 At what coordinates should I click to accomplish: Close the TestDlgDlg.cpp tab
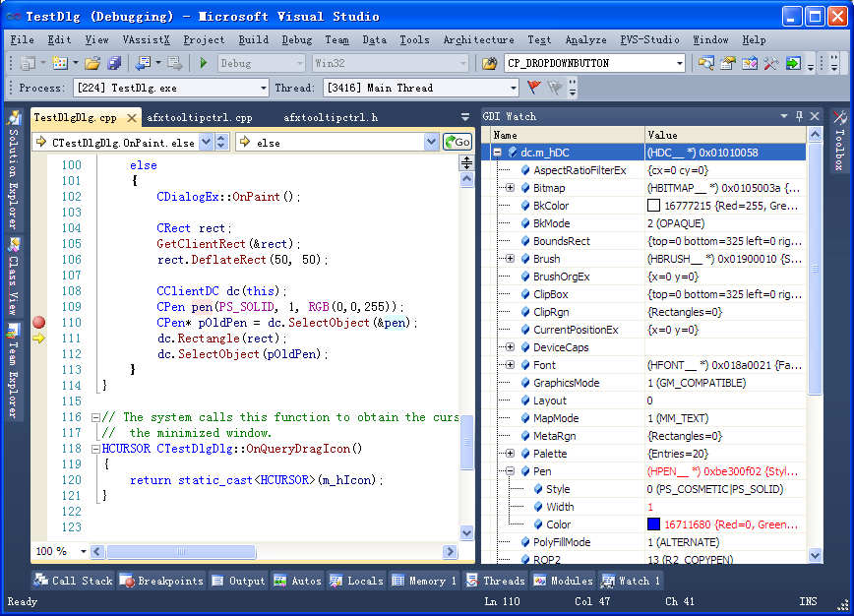pos(132,118)
